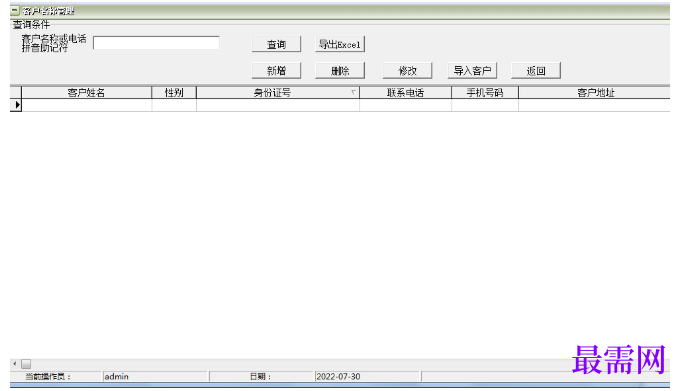
Task: Select the first row via row indicator arrow
Action: [x=16, y=105]
